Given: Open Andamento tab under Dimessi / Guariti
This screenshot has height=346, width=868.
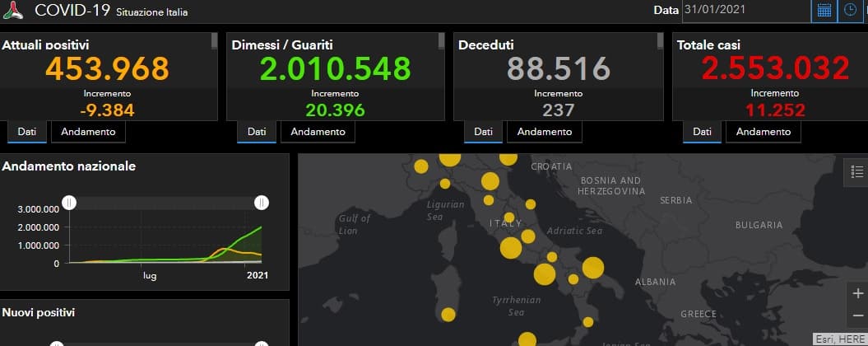Looking at the screenshot, I should click(x=318, y=132).
